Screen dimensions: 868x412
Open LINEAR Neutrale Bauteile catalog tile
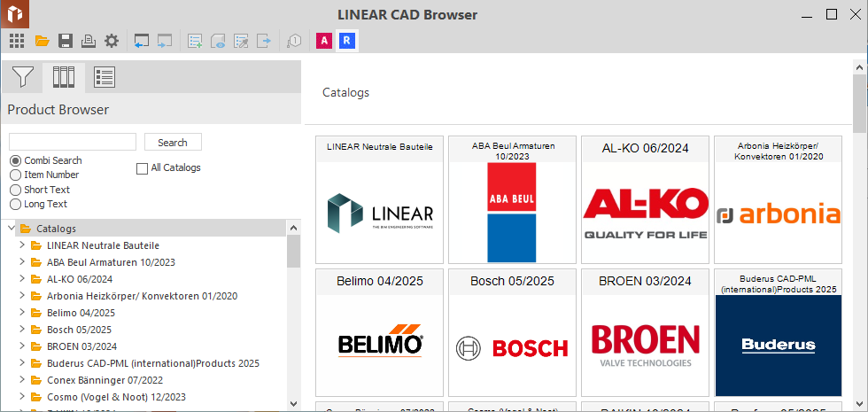380,199
